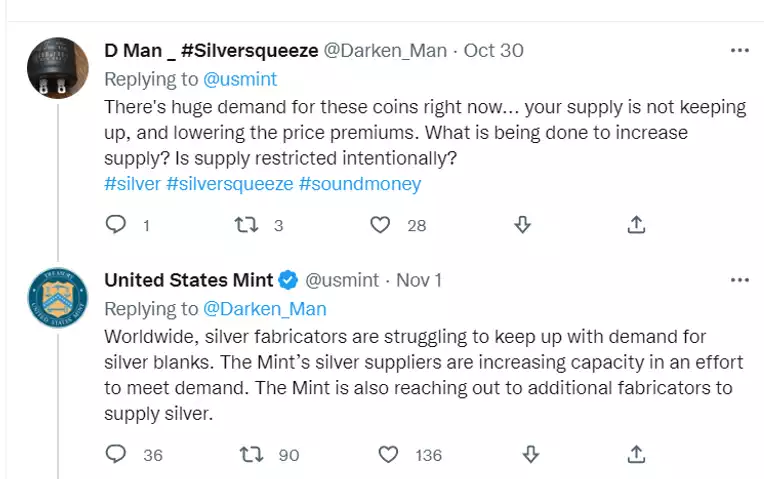The height and width of the screenshot is (479, 764).
Task: Open the @Darken_Man reply mention link
Action: coord(265,309)
